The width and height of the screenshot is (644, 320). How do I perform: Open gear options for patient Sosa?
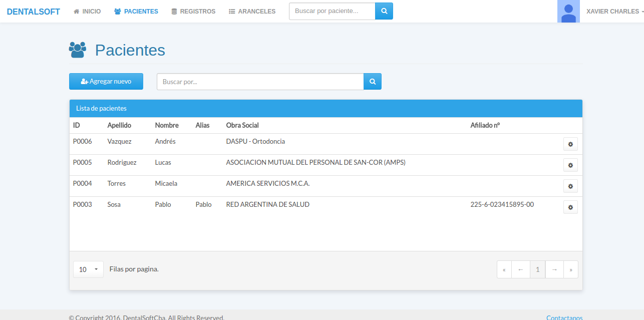(570, 207)
